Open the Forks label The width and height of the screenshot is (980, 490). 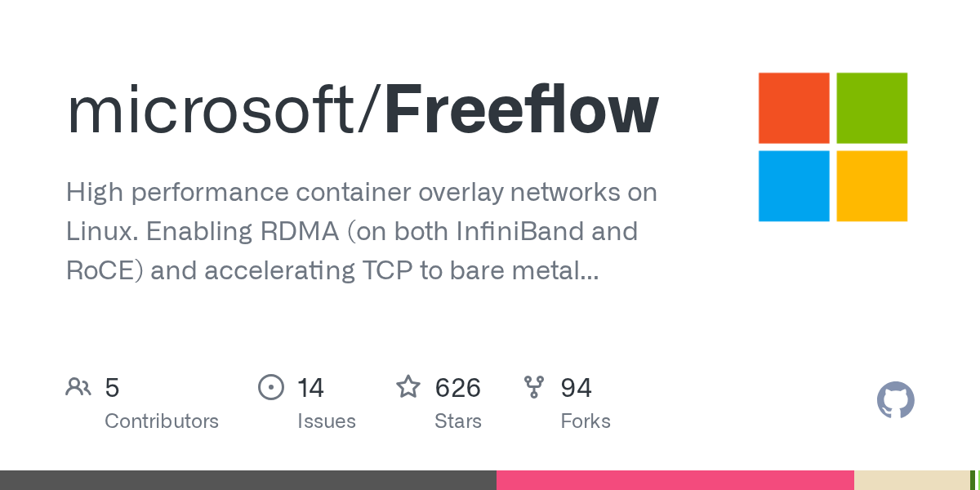coord(586,421)
